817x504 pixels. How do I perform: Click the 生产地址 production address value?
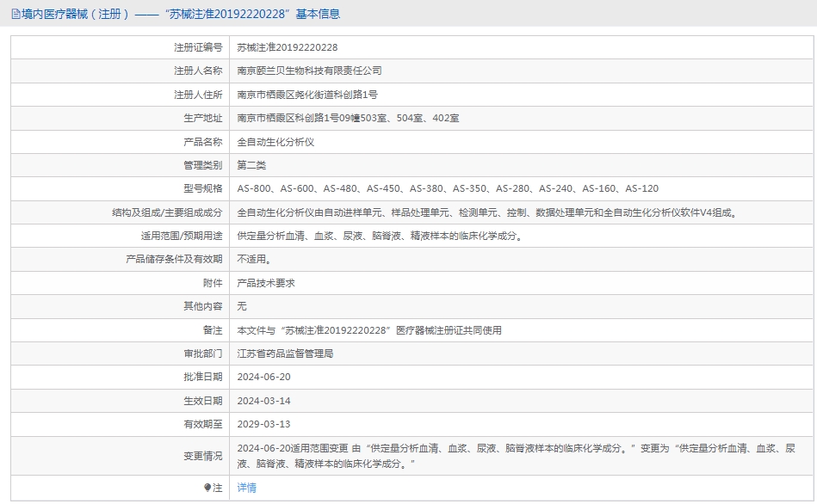(x=348, y=118)
